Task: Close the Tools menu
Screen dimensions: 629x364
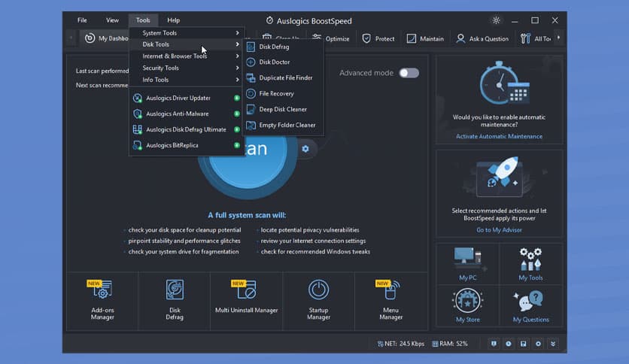Action: [x=143, y=20]
